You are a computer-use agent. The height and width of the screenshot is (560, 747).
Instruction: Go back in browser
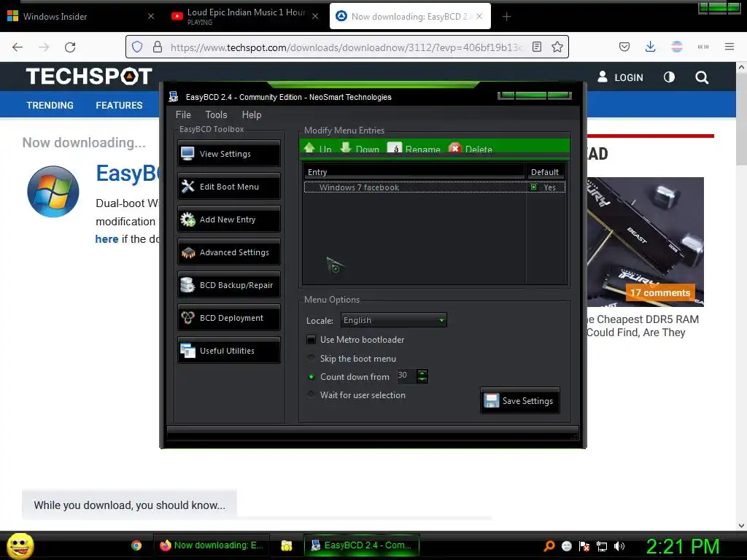pyautogui.click(x=18, y=47)
